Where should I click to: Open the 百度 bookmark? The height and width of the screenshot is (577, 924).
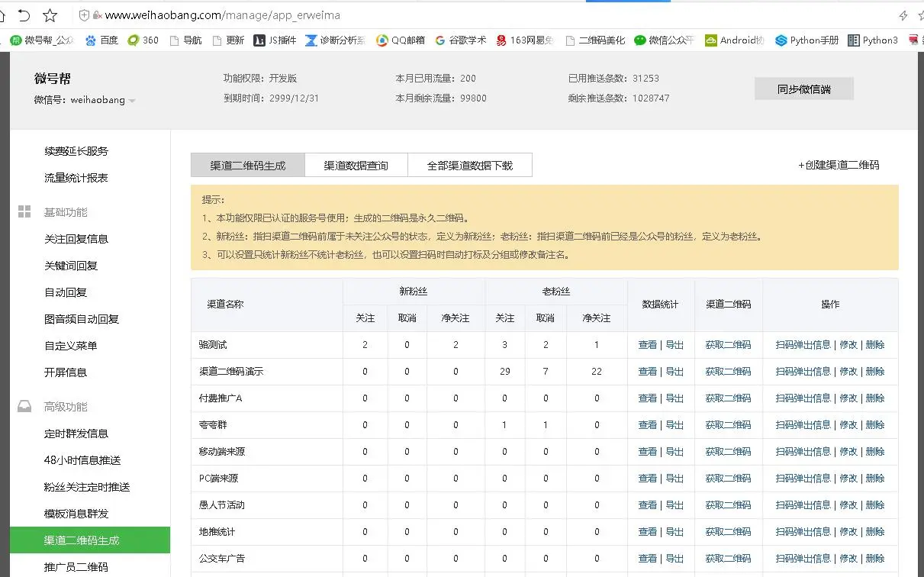coord(102,40)
